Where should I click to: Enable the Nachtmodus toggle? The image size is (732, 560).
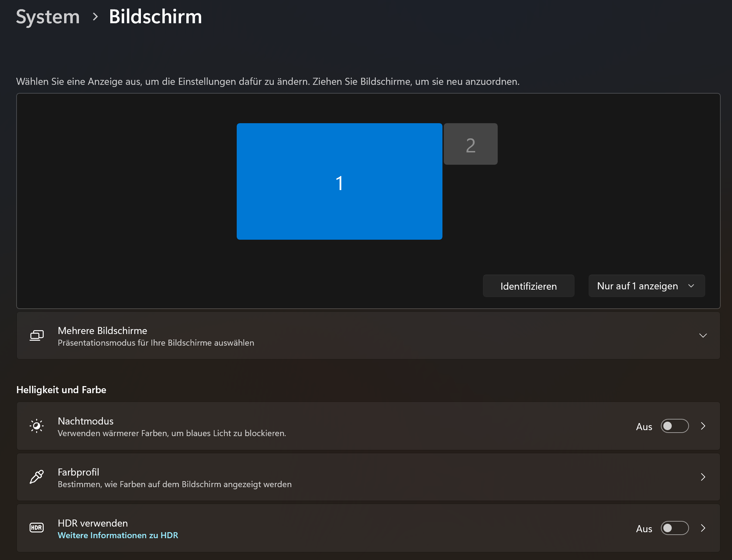point(675,426)
